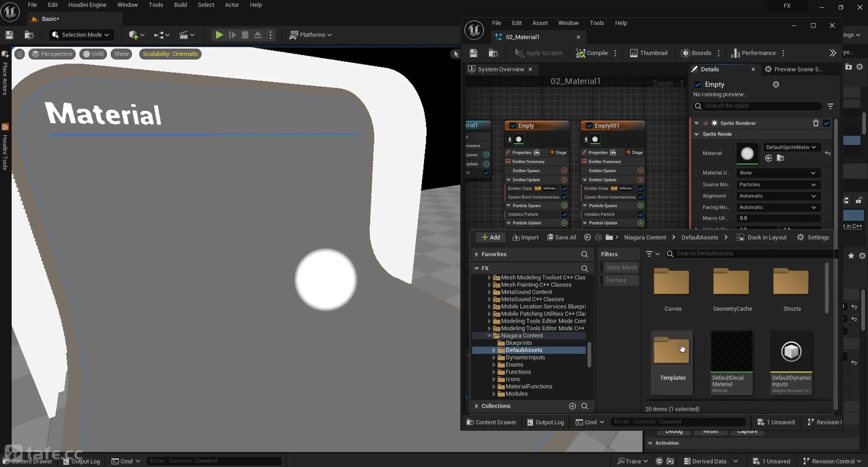Add module to Emitter Spawn in Empty emitter
This screenshot has width=868, height=467.
(x=564, y=171)
